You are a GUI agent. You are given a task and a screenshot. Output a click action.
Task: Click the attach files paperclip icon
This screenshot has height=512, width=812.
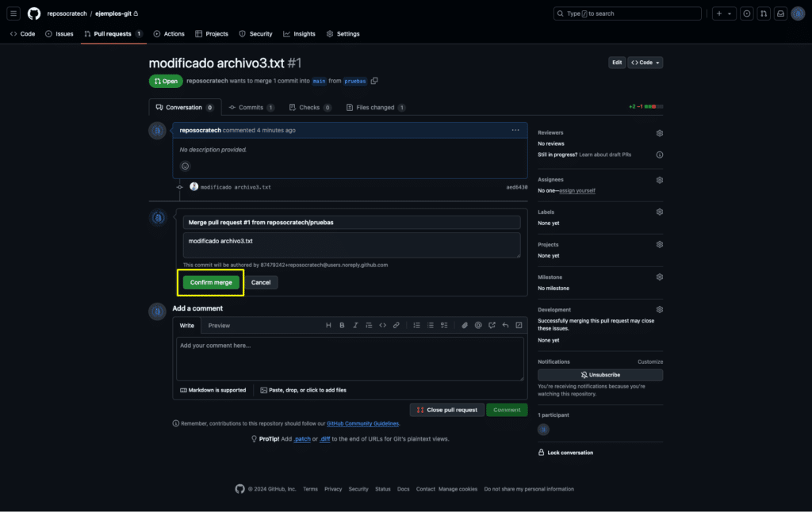pyautogui.click(x=465, y=325)
